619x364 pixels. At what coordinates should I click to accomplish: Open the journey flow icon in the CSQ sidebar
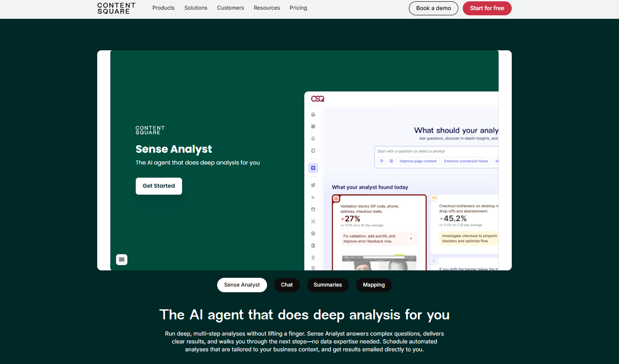[x=313, y=185]
